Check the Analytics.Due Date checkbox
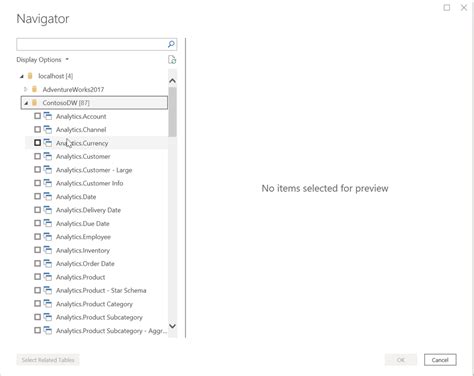This screenshot has width=474, height=376. click(37, 223)
